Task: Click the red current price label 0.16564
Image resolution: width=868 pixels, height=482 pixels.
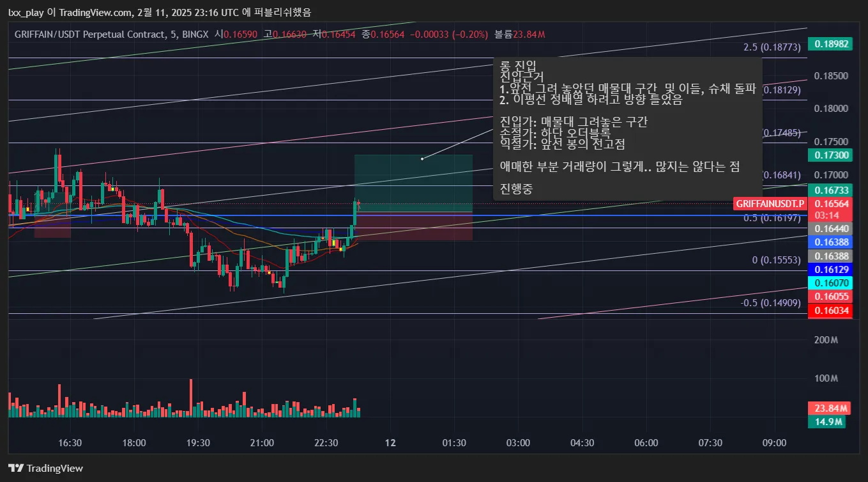Action: 831,203
